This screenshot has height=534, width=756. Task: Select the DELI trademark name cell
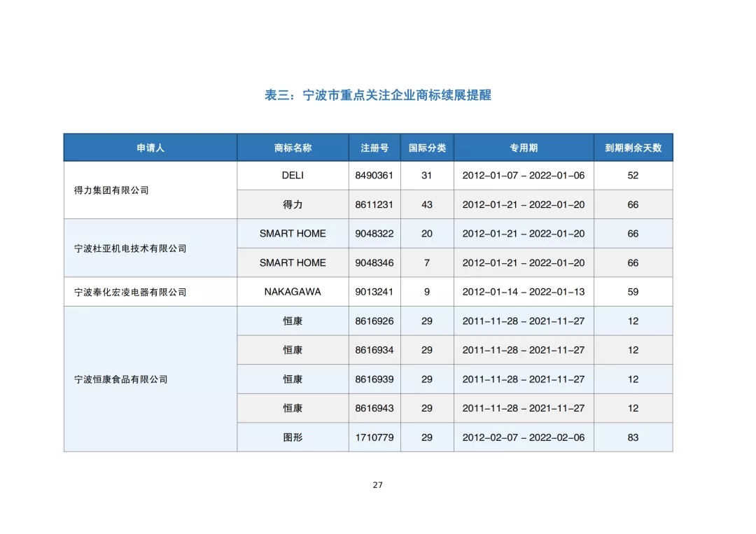point(293,176)
